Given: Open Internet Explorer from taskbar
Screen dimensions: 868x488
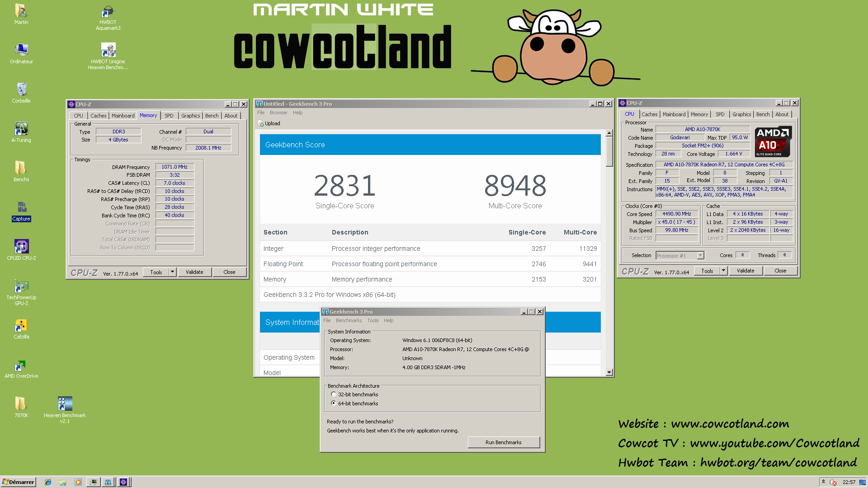Looking at the screenshot, I should (x=48, y=482).
